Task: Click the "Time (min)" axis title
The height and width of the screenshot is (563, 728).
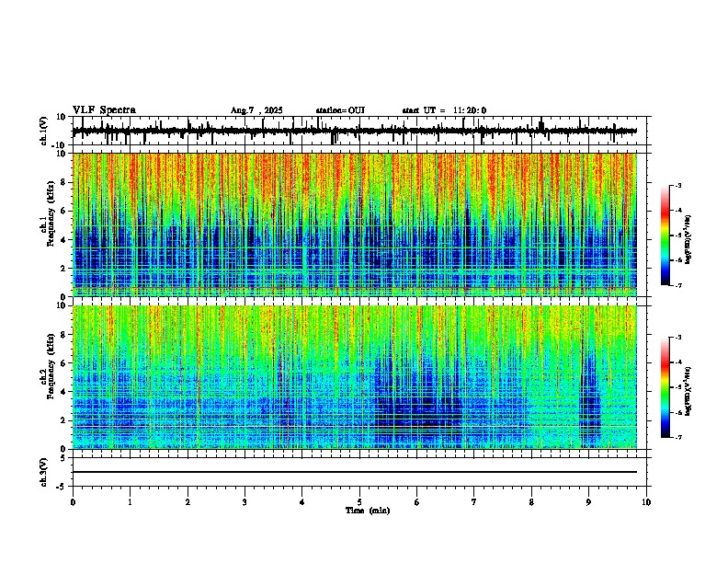Action: click(368, 511)
